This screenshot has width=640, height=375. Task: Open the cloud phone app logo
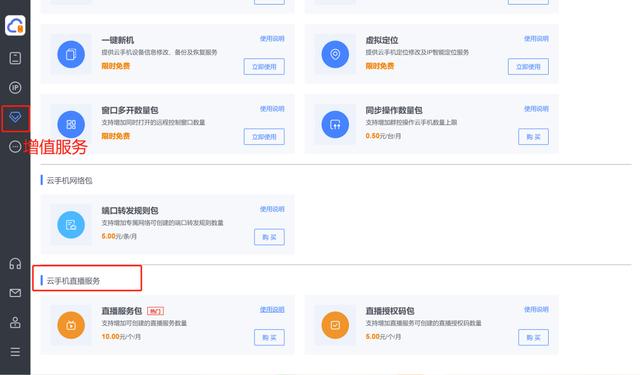(x=15, y=26)
